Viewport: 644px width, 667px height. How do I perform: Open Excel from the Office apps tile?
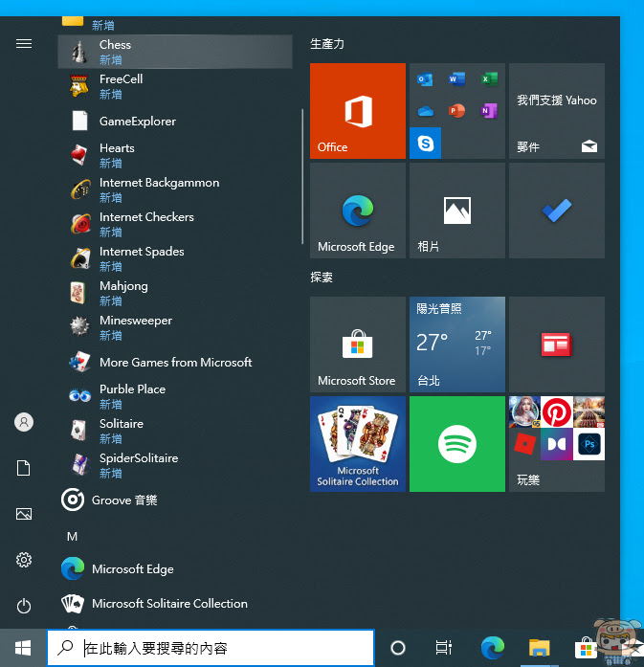489,79
